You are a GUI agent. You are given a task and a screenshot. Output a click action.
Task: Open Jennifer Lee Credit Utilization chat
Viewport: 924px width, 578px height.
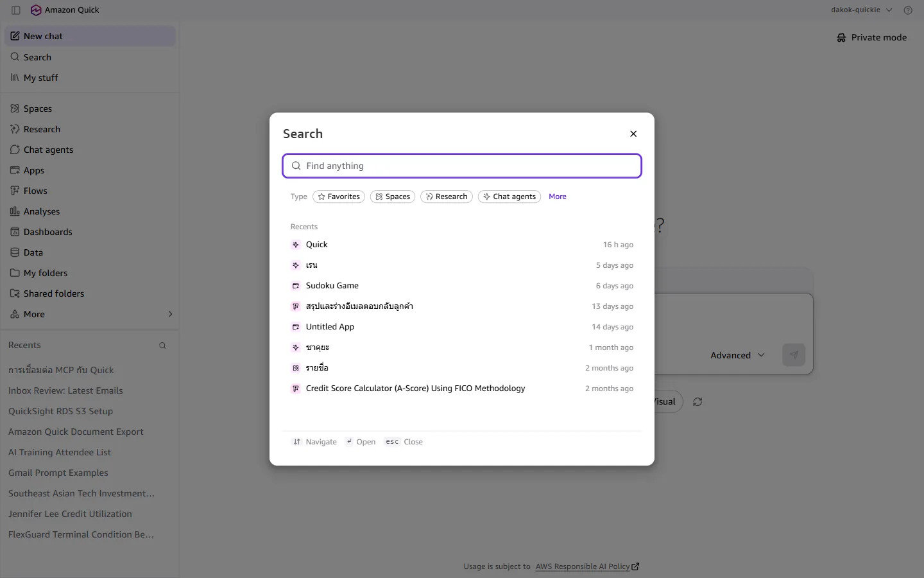(x=70, y=514)
